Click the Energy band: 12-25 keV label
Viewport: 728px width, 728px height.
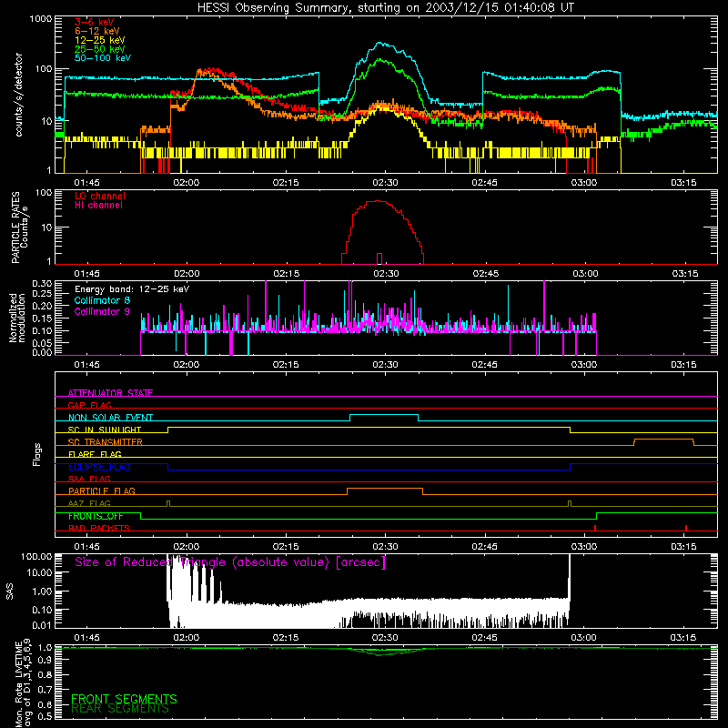tap(132, 289)
